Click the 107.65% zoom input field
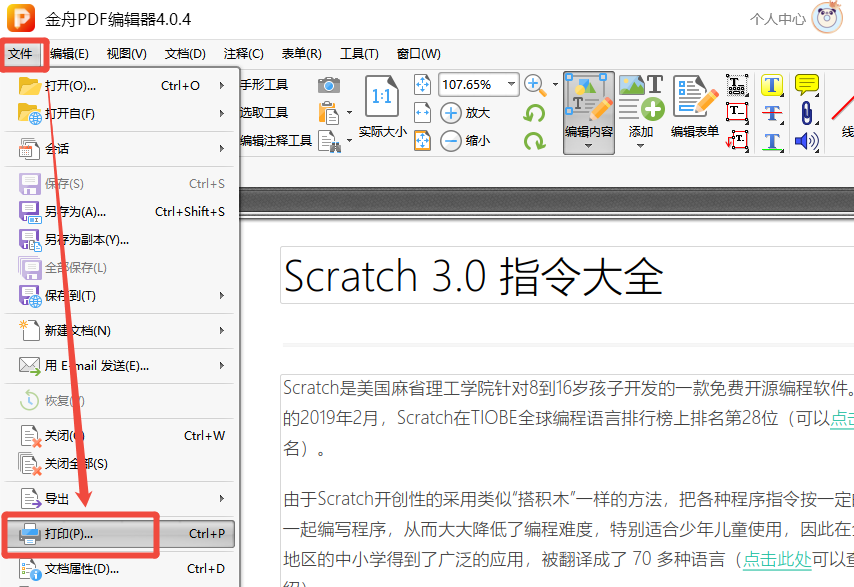The width and height of the screenshot is (854, 587). tap(472, 84)
